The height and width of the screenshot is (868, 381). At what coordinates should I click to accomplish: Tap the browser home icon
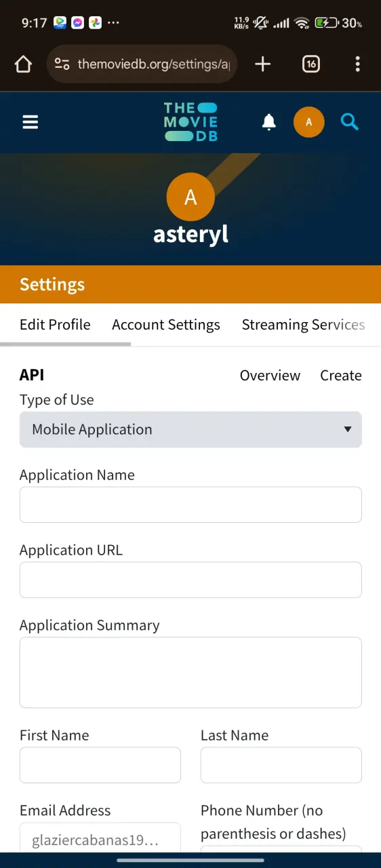(23, 64)
